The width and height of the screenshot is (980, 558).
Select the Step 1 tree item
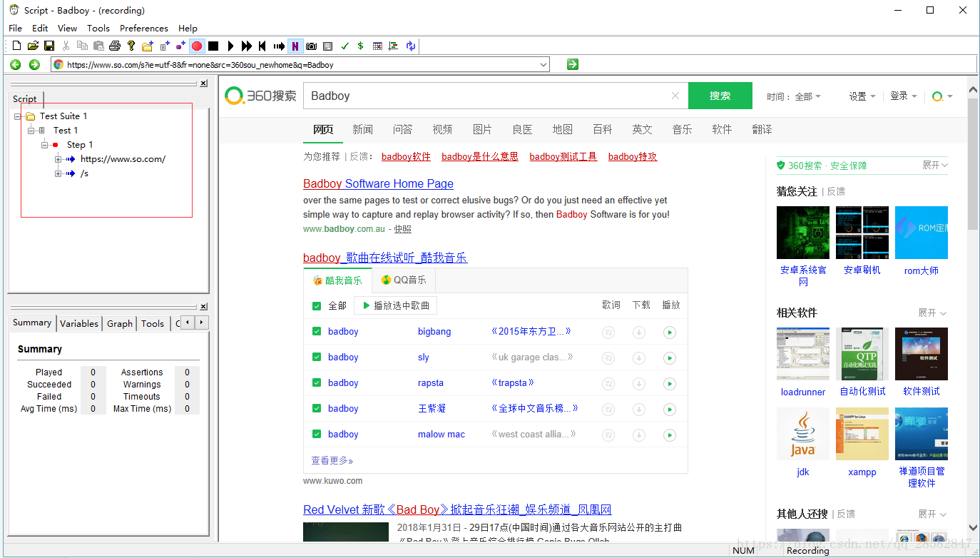coord(80,145)
